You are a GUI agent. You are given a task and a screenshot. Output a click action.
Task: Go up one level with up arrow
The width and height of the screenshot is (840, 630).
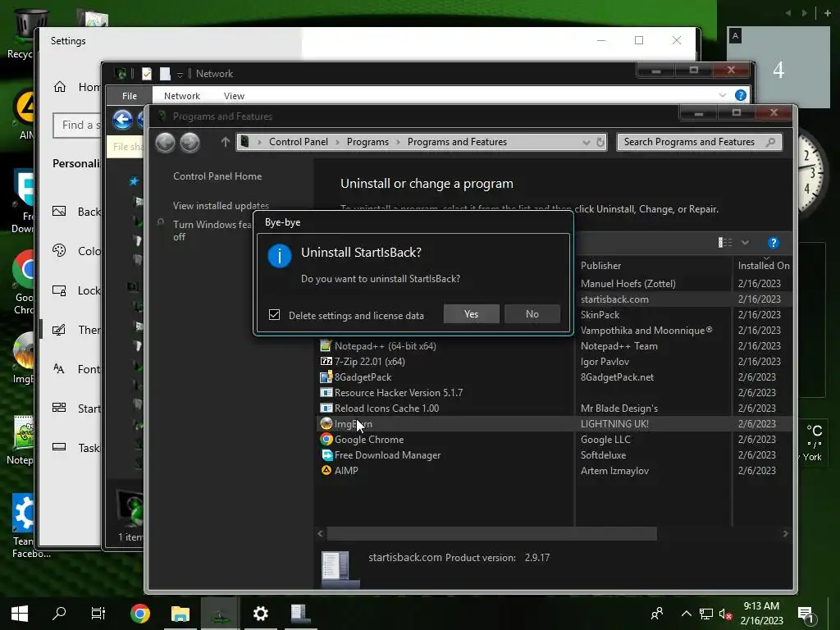pyautogui.click(x=225, y=142)
